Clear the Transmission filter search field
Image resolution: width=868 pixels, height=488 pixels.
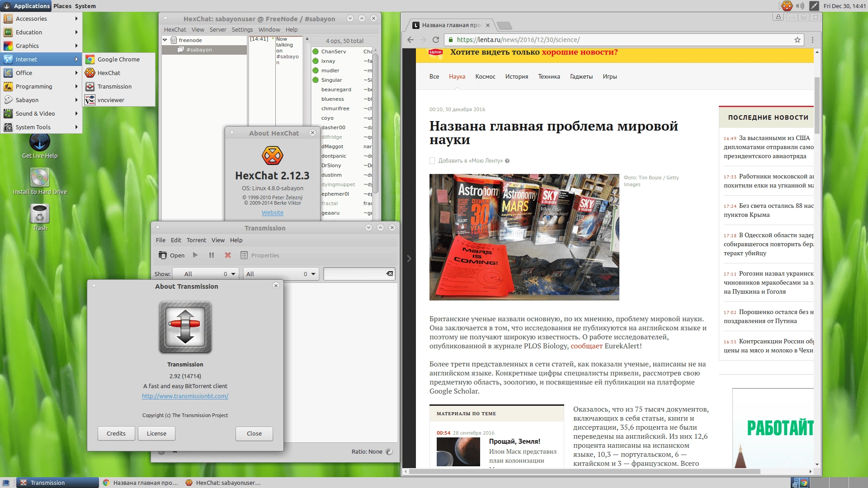389,274
